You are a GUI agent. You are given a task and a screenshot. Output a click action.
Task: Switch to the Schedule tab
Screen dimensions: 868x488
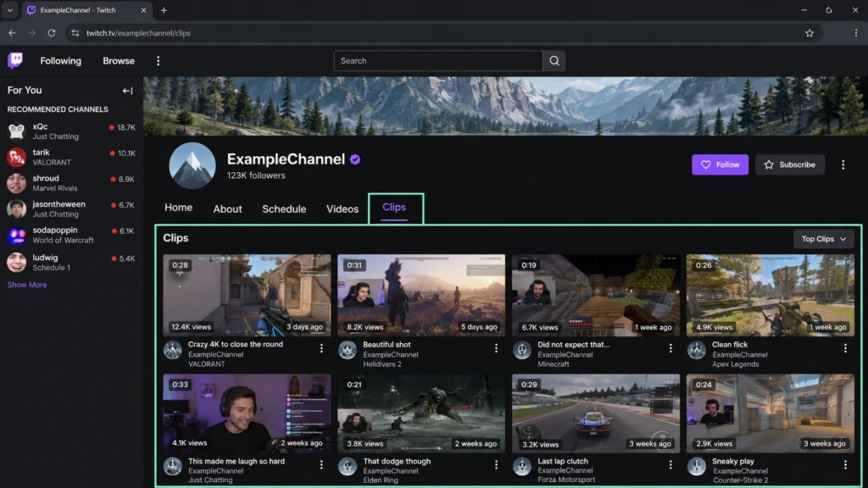pos(284,209)
